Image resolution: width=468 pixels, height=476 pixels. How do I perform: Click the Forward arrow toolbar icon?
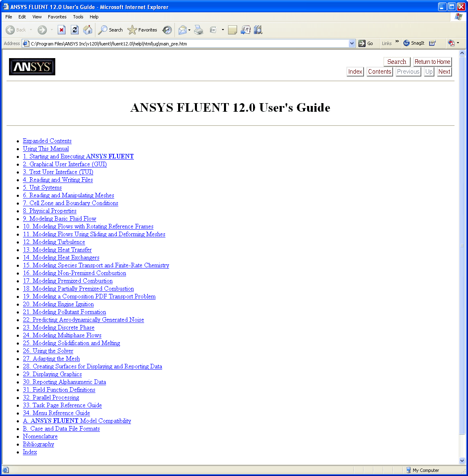[42, 30]
